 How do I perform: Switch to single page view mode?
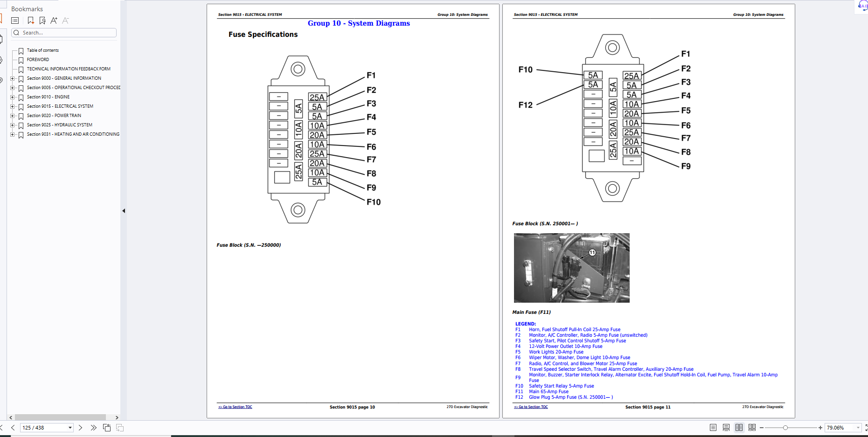click(x=713, y=428)
